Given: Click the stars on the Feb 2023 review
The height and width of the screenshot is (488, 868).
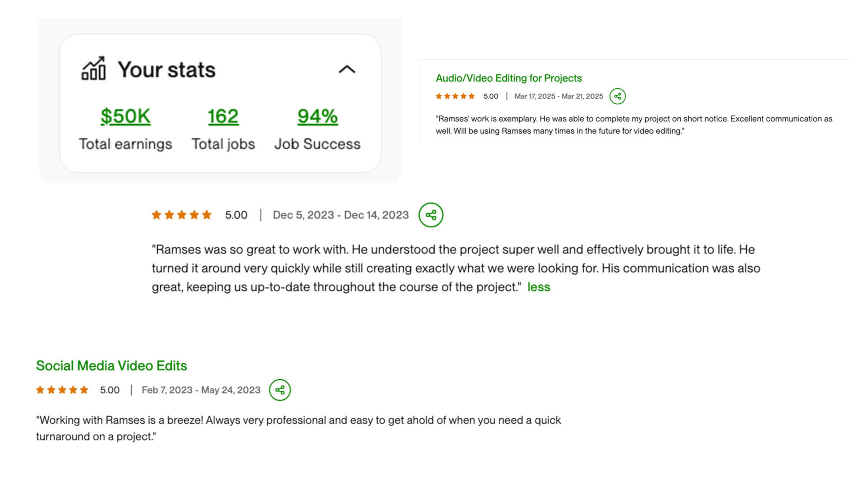Looking at the screenshot, I should [62, 390].
